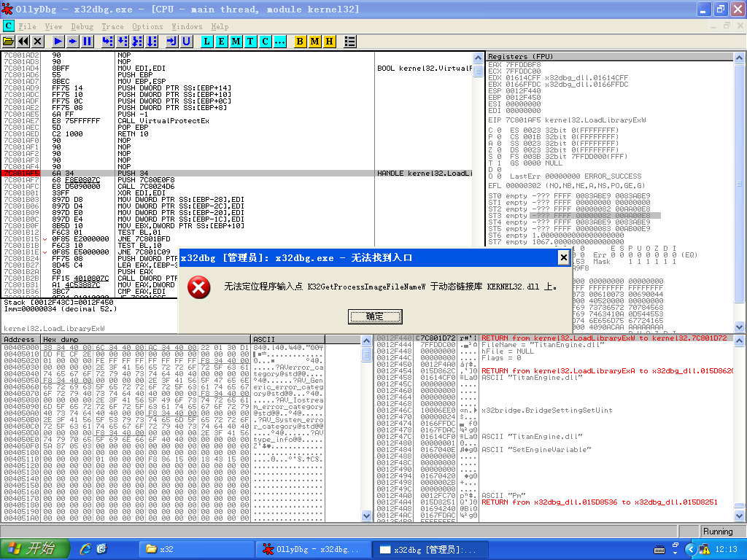This screenshot has width=747, height=560.
Task: Click disassembly pane scroll-up arrow
Action: point(478,58)
